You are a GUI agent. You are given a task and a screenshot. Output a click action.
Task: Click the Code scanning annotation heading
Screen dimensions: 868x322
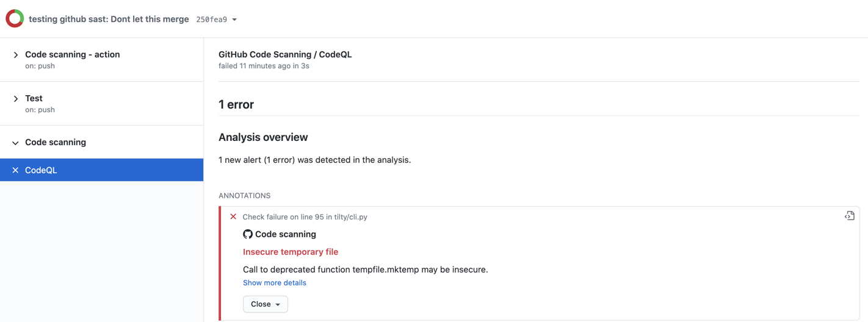286,234
